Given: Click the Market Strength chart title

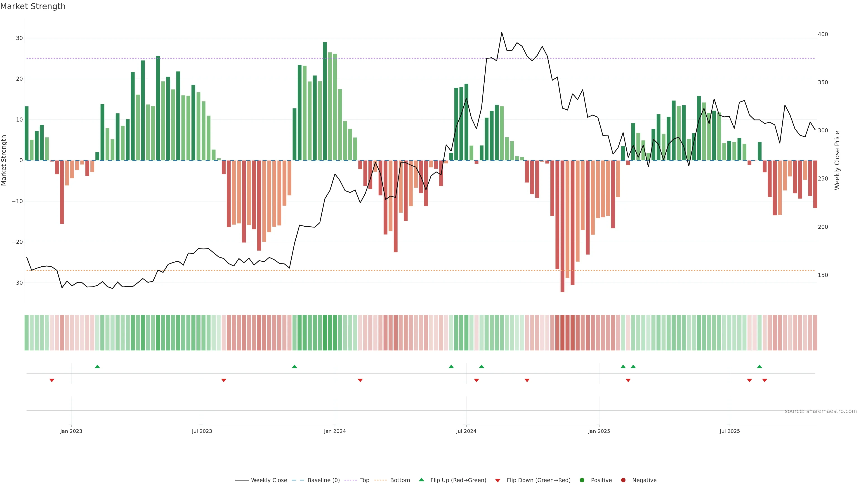Looking at the screenshot, I should point(33,6).
